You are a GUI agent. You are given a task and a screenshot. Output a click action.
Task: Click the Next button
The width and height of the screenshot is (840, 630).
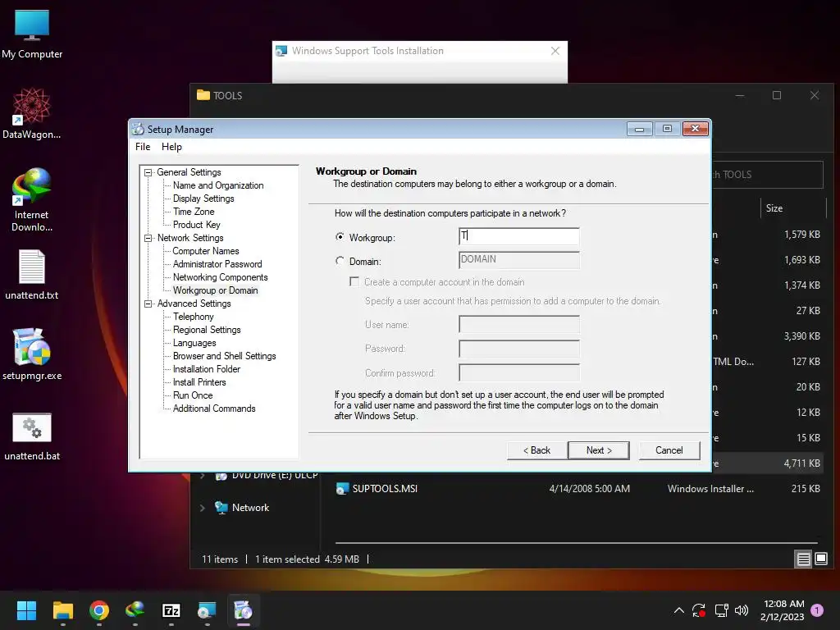tap(598, 450)
